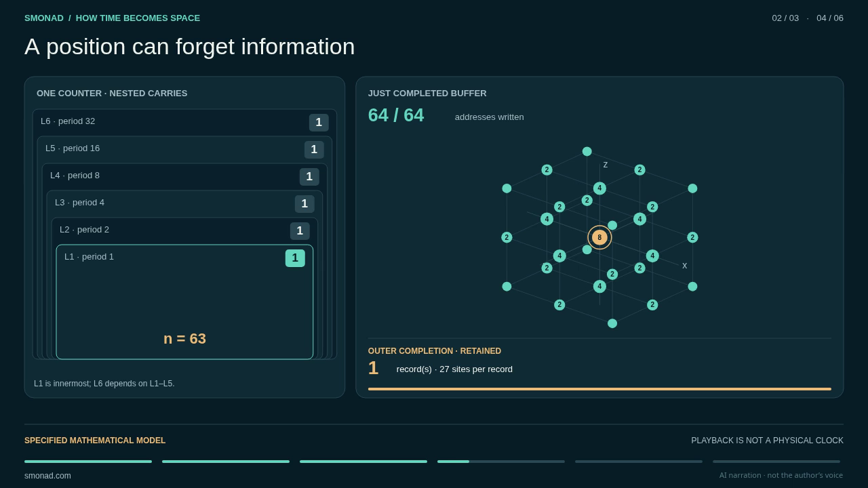Select the first chapter progress segment
Viewport: 868px width, 488px height.
88,462
